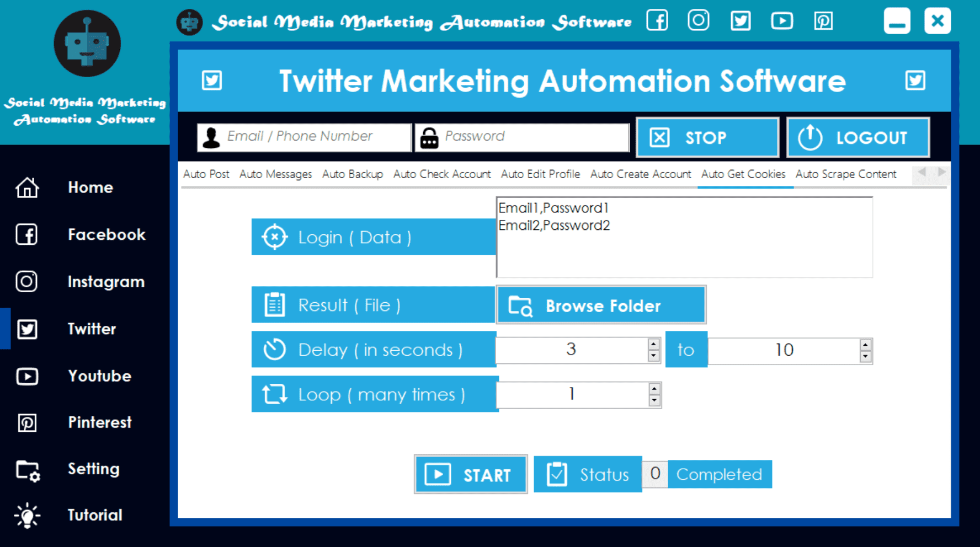Click the minimum delay value field
This screenshot has width=980, height=547.
pyautogui.click(x=572, y=350)
